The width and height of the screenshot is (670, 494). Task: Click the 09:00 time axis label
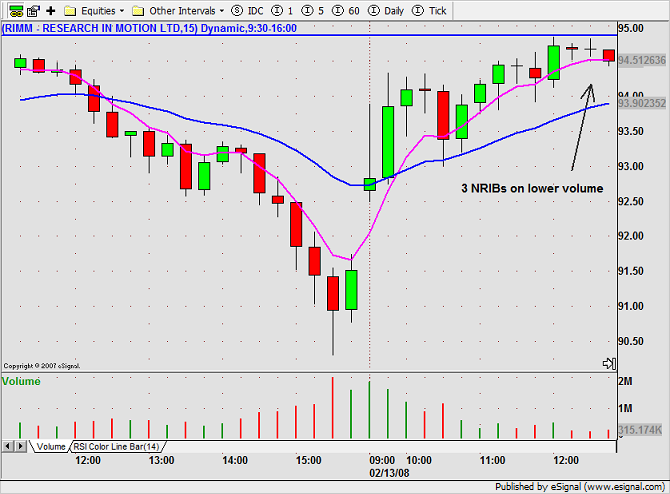click(382, 460)
